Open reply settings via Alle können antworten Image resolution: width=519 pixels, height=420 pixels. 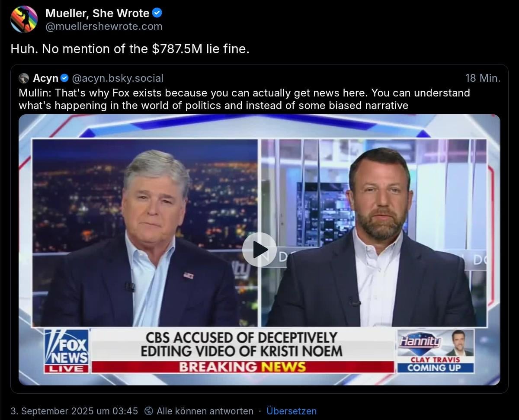pyautogui.click(x=205, y=411)
